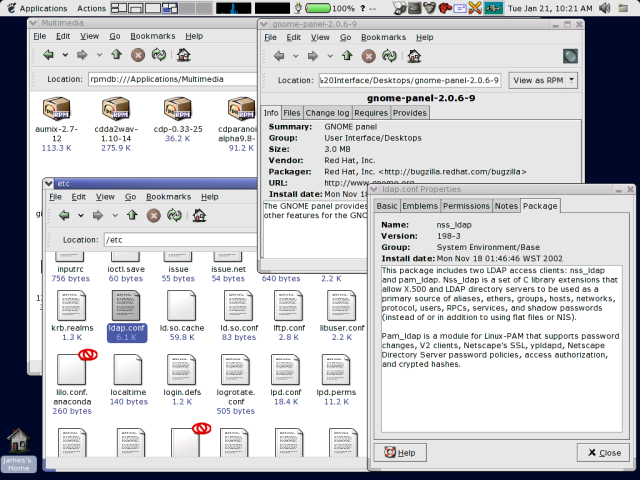Open window menu arrow in Multimedia title bar
Screen dimensions: 640x480
[x=33, y=23]
